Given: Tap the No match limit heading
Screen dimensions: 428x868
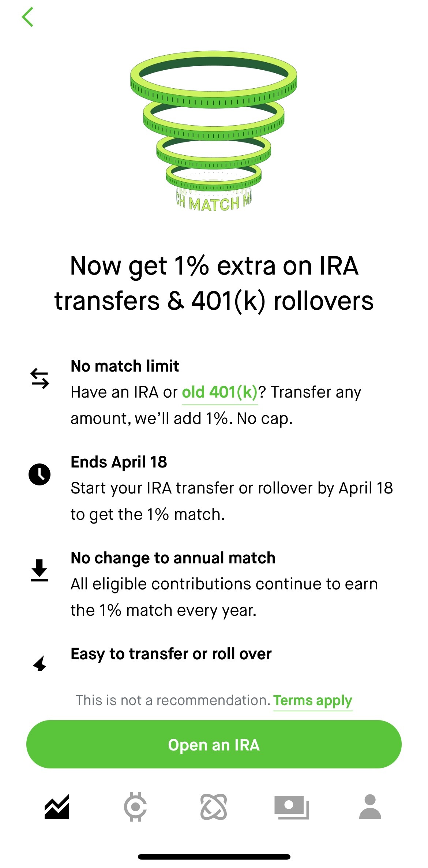Looking at the screenshot, I should (x=125, y=366).
